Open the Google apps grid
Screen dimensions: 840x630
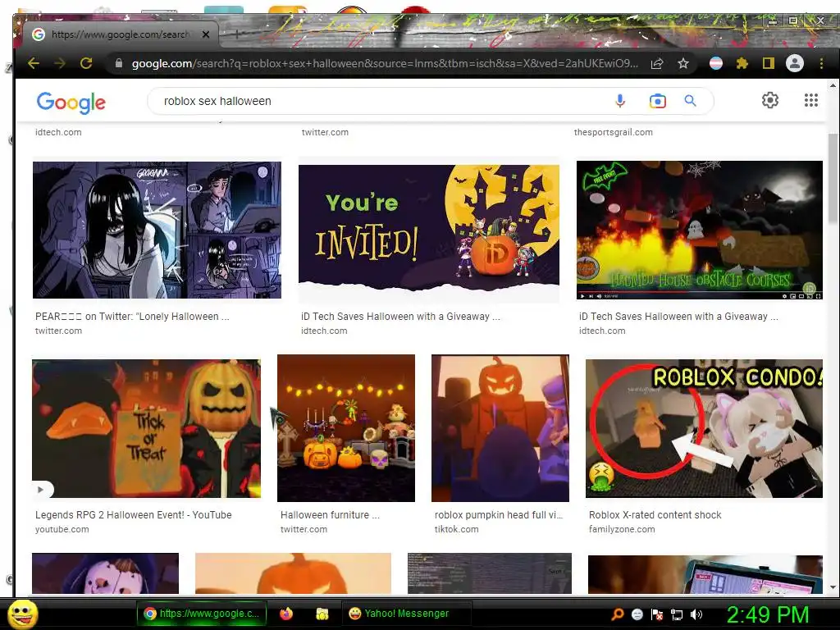(811, 100)
